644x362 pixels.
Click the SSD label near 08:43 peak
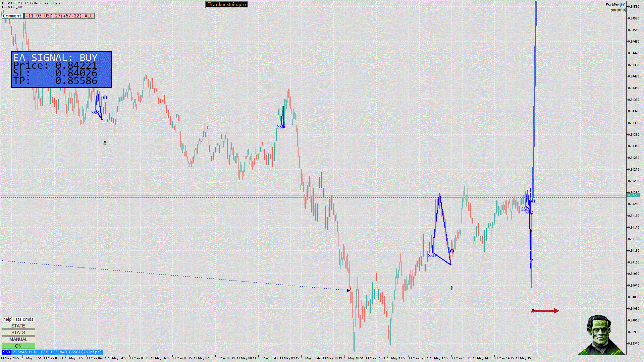pyautogui.click(x=280, y=127)
